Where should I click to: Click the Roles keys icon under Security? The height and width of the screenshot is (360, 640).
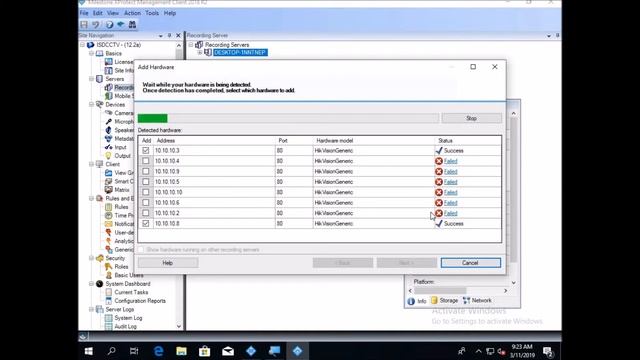(x=109, y=267)
